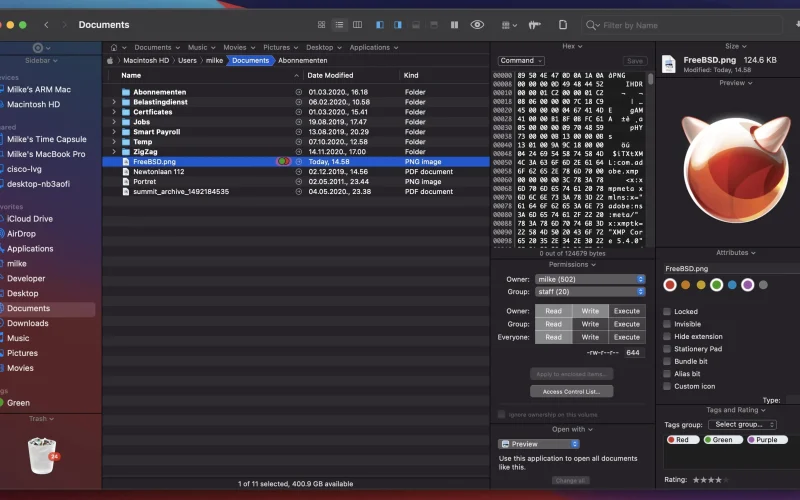This screenshot has height=500, width=800.
Task: Toggle the bottom panel icon in toolbar
Action: [x=416, y=24]
